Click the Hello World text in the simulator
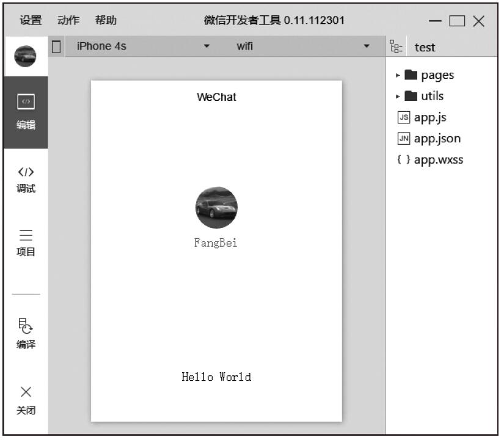 click(x=216, y=377)
